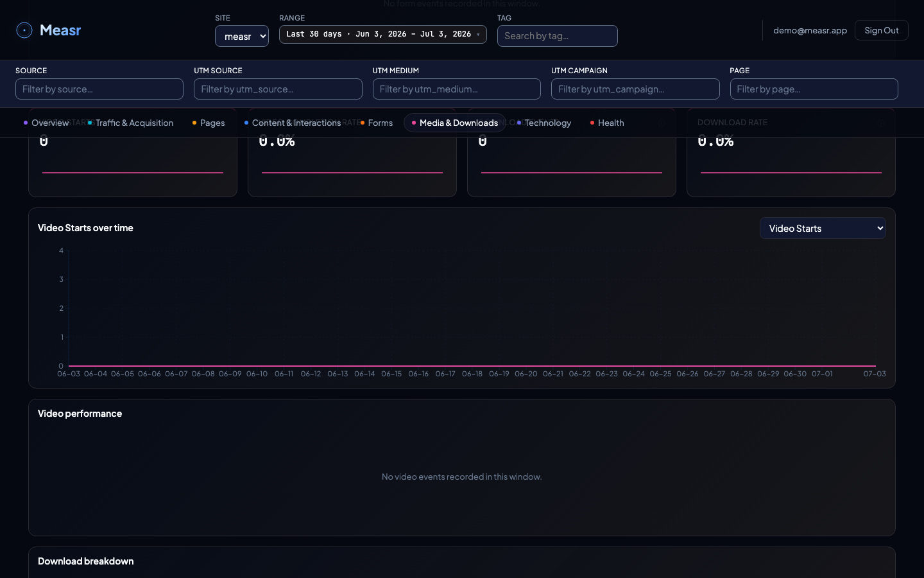Expand the Last 30 days range picker
This screenshot has height=578, width=924.
click(x=383, y=34)
